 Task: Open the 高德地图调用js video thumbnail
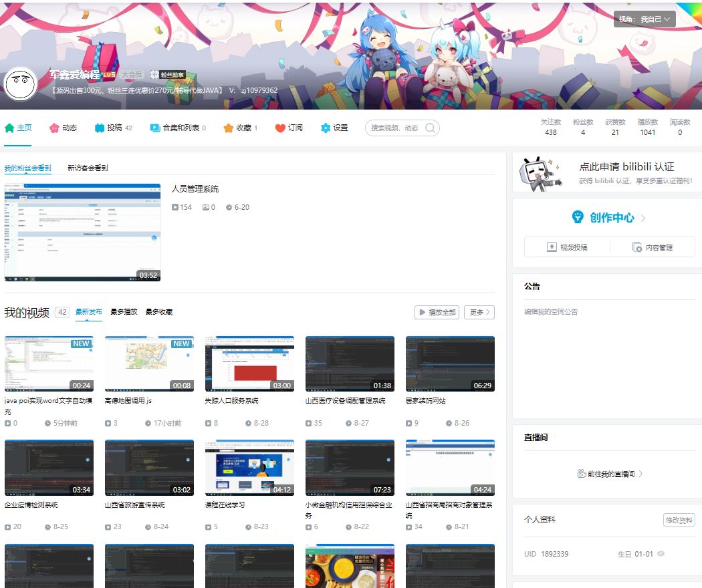click(x=150, y=363)
